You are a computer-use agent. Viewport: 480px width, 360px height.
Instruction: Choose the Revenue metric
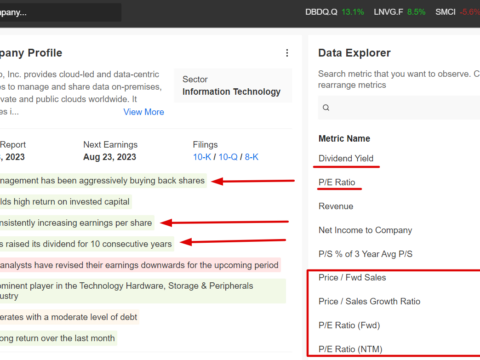(x=336, y=206)
